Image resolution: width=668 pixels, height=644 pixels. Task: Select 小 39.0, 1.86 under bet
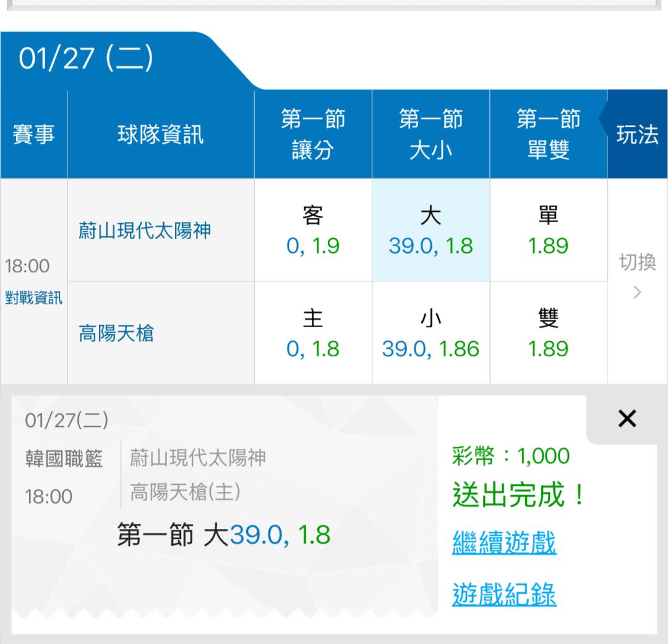(430, 334)
